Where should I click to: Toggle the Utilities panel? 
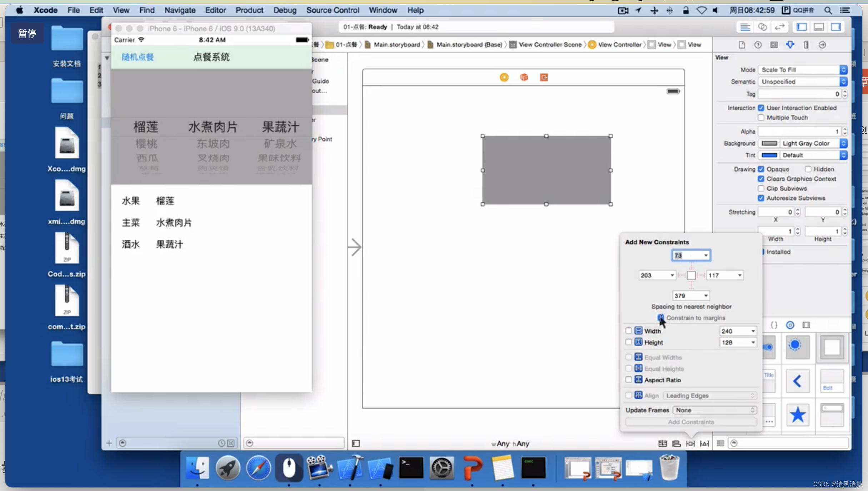pyautogui.click(x=836, y=27)
